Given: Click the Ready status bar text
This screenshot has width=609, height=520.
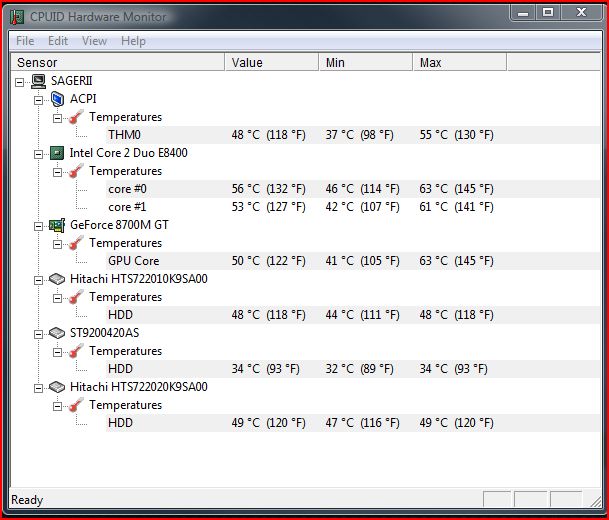Looking at the screenshot, I should point(27,500).
